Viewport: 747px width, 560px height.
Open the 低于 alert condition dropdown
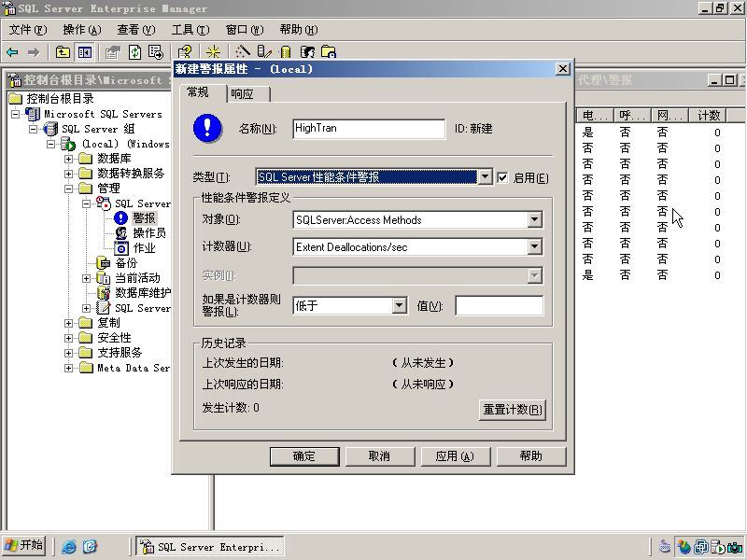[x=400, y=305]
